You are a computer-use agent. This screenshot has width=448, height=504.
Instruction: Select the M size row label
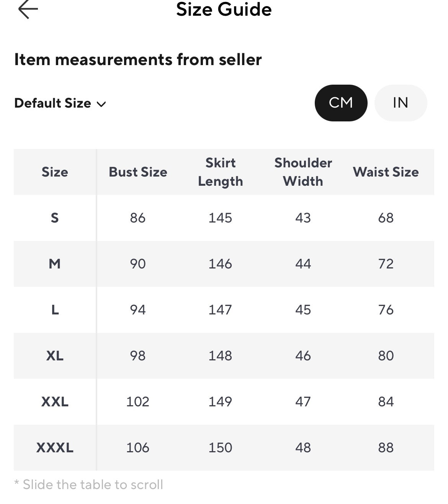[x=55, y=264]
